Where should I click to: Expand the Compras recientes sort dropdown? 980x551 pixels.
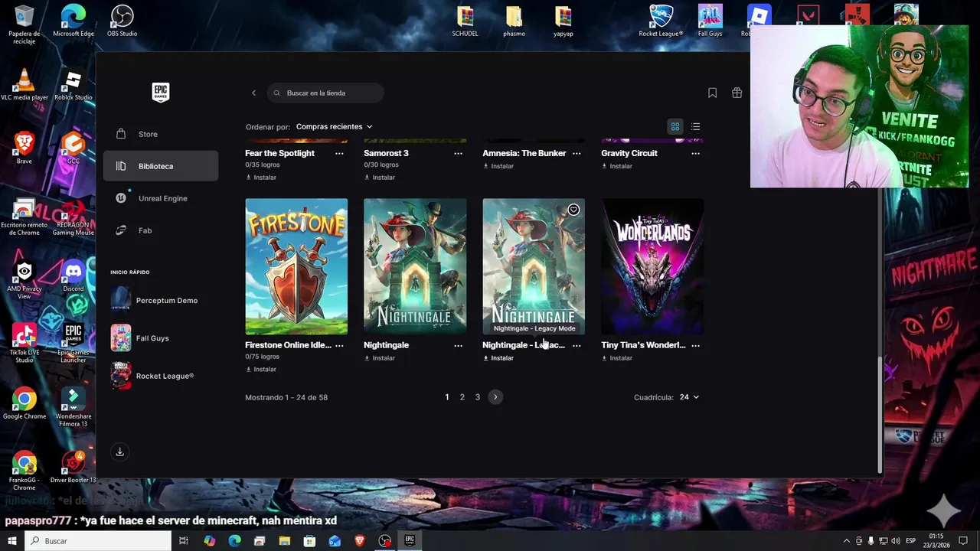[x=334, y=126]
